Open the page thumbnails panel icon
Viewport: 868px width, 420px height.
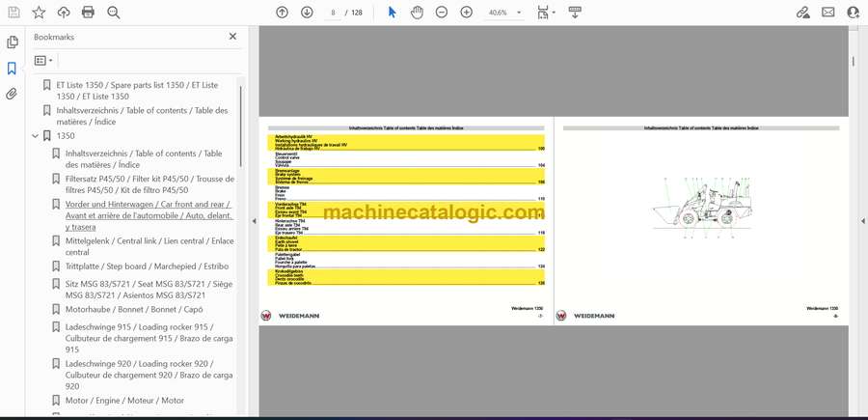tap(12, 42)
